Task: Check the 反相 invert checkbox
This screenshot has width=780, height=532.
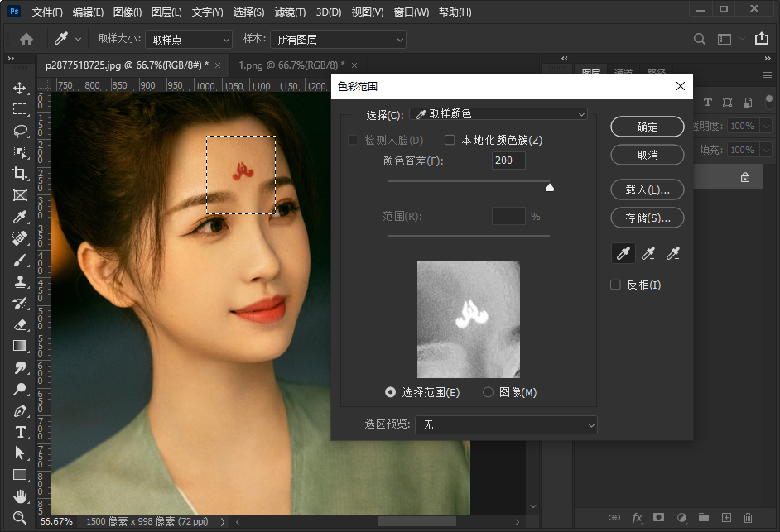Action: pos(615,285)
